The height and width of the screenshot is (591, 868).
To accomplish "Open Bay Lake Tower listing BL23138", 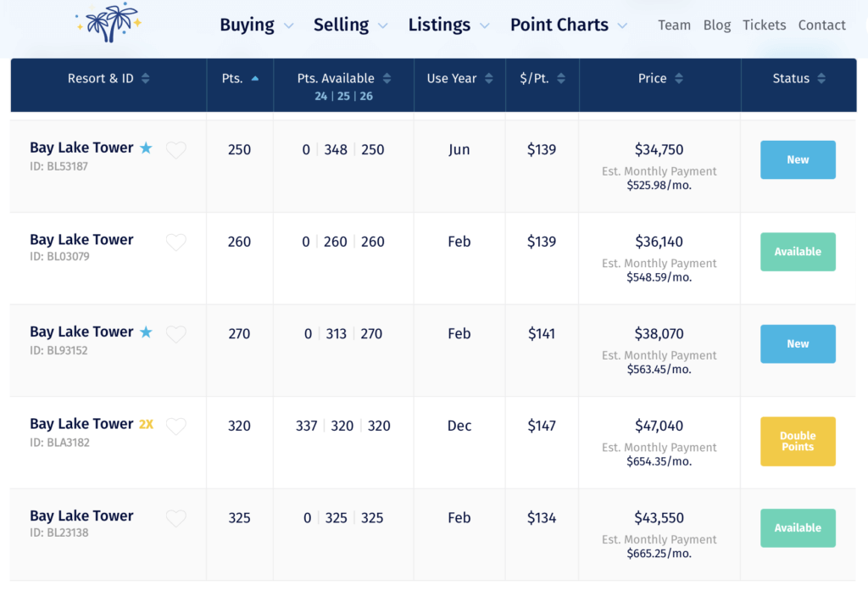I will click(81, 516).
